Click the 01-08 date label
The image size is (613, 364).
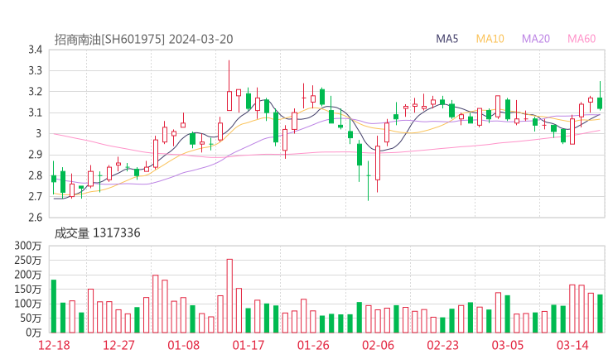pyautogui.click(x=183, y=345)
